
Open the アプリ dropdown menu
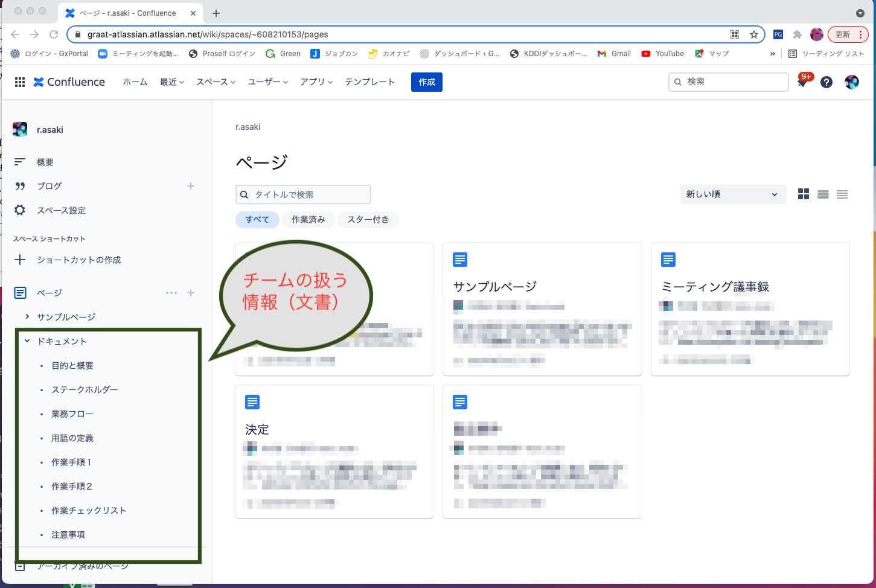(316, 82)
